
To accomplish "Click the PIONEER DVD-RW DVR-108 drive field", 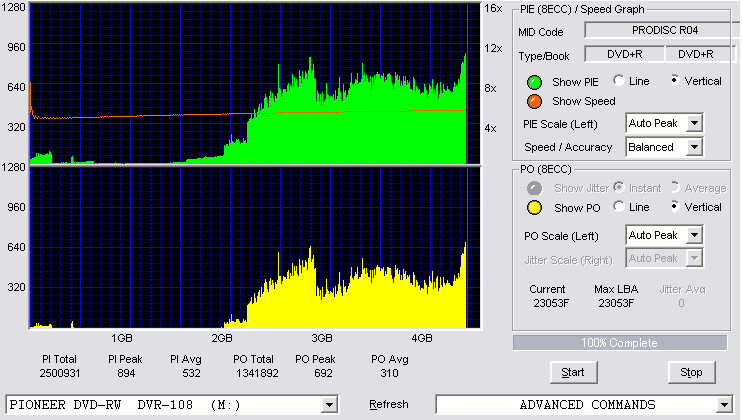I will (172, 405).
